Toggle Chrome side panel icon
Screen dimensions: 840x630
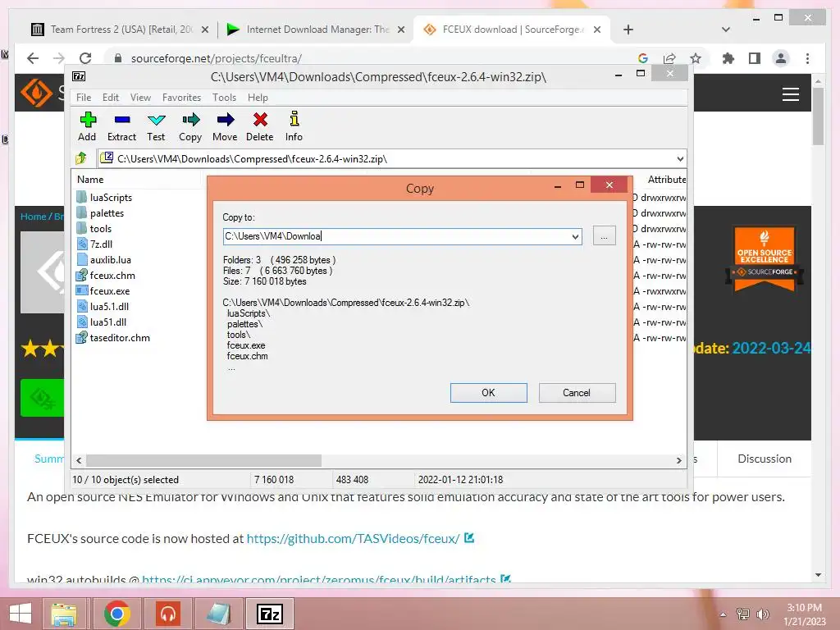755,58
